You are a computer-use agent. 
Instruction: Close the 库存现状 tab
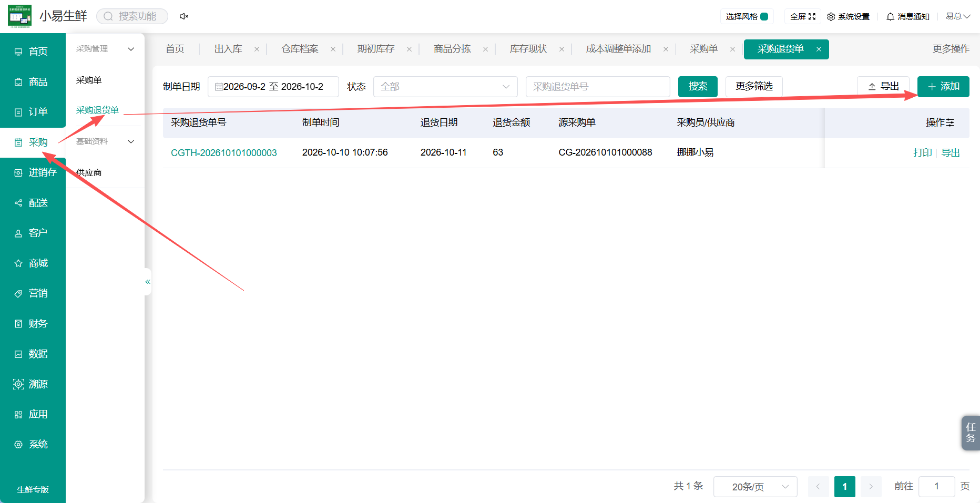(x=562, y=49)
